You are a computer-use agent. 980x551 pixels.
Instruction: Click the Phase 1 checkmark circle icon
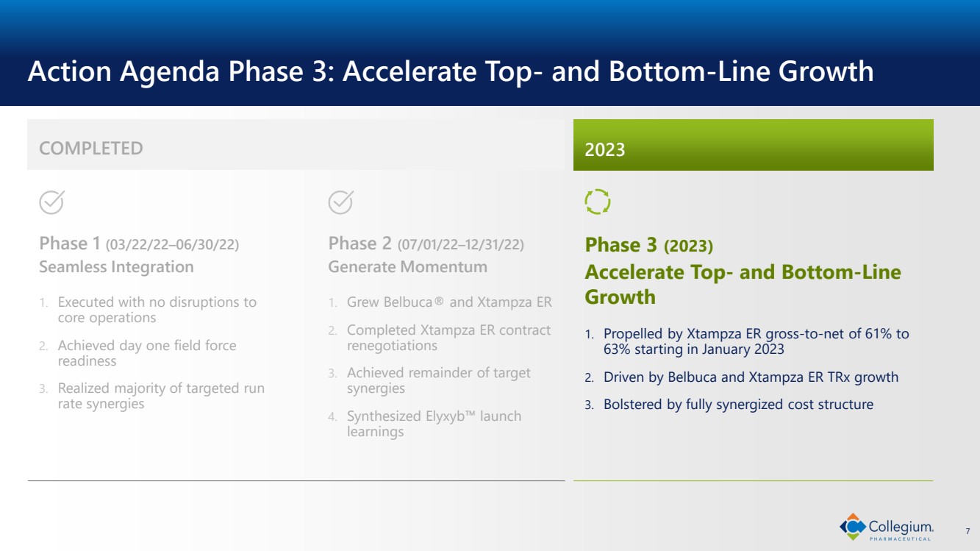coord(51,202)
